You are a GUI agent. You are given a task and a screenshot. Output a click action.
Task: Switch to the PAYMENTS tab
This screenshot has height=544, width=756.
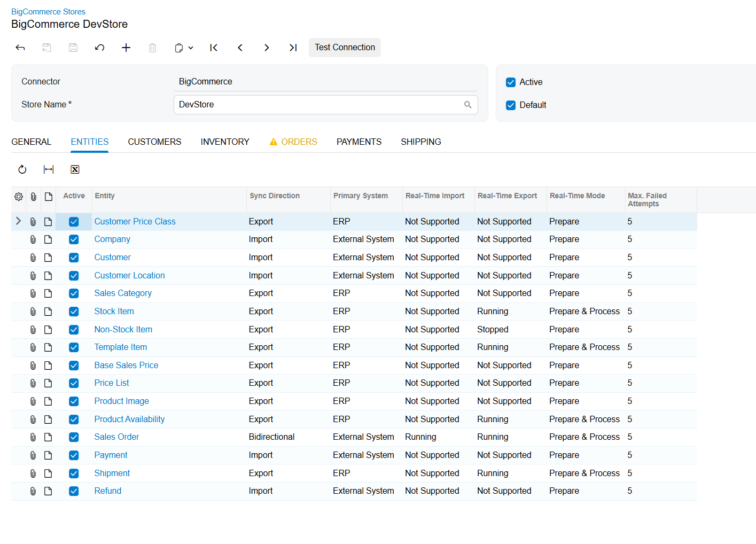point(359,142)
